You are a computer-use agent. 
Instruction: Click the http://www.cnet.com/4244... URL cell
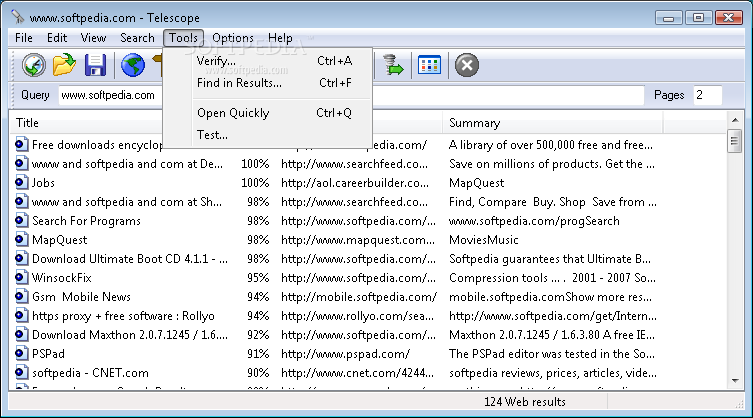pyautogui.click(x=357, y=373)
